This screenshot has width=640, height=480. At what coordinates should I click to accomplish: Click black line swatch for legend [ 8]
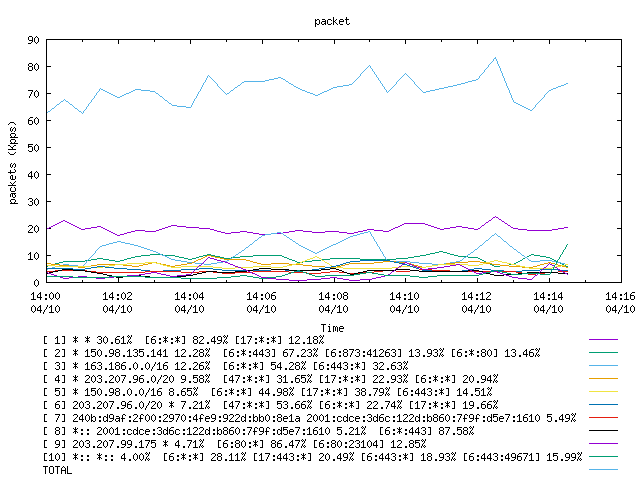click(603, 431)
